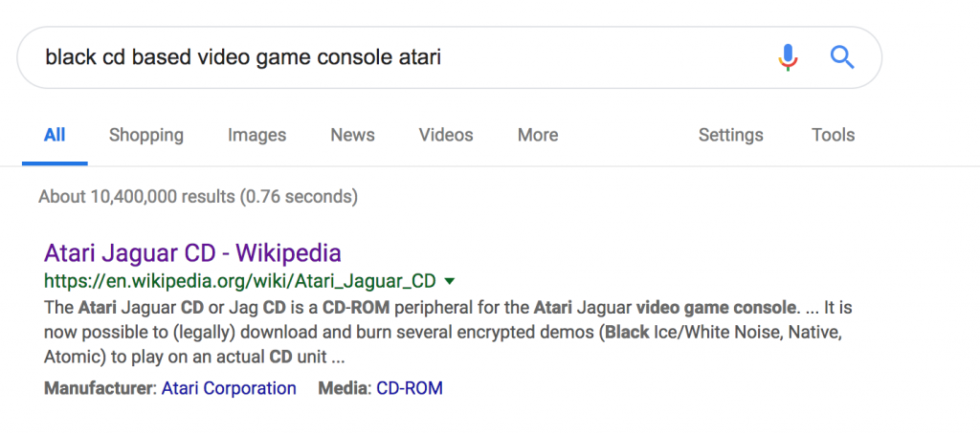Show the search Tools options
Image resolution: width=980 pixels, height=434 pixels.
pos(833,135)
